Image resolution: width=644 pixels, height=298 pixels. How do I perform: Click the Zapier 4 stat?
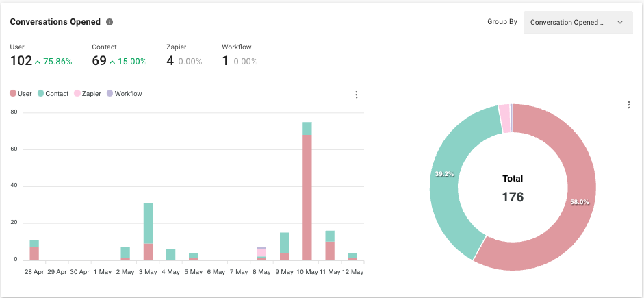click(170, 61)
